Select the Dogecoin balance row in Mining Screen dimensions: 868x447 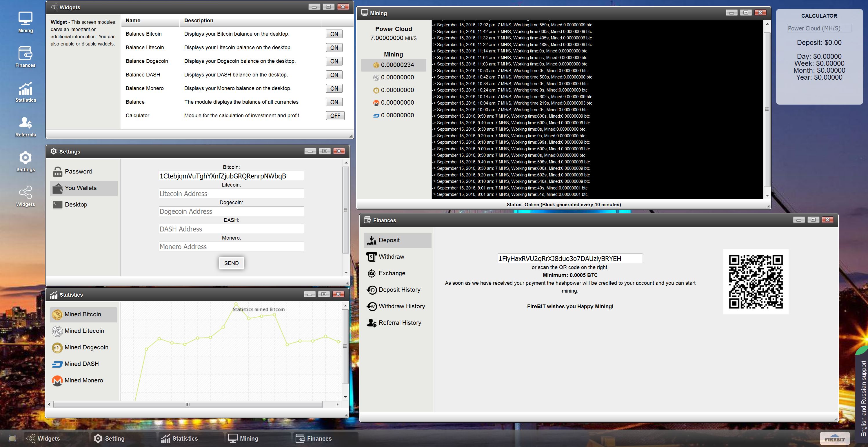click(x=394, y=90)
